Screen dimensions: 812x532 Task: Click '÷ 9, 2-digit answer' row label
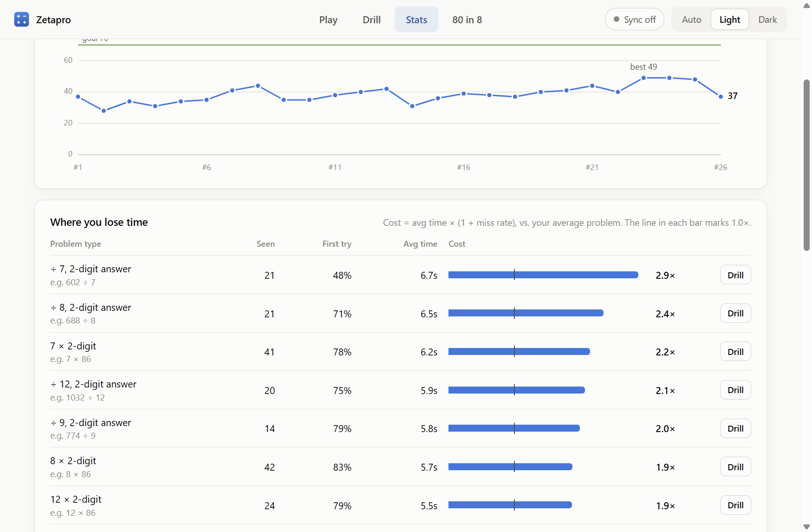[91, 423]
